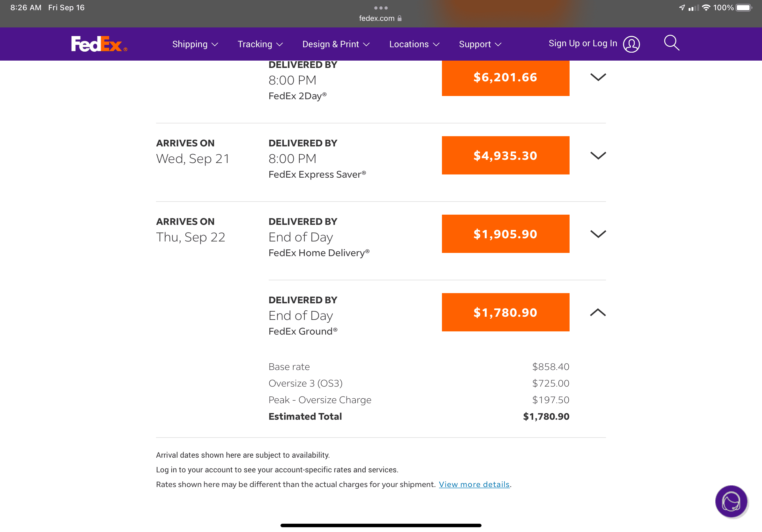The width and height of the screenshot is (762, 532).
Task: Expand FedEx Express Saver rate details
Action: (x=598, y=155)
